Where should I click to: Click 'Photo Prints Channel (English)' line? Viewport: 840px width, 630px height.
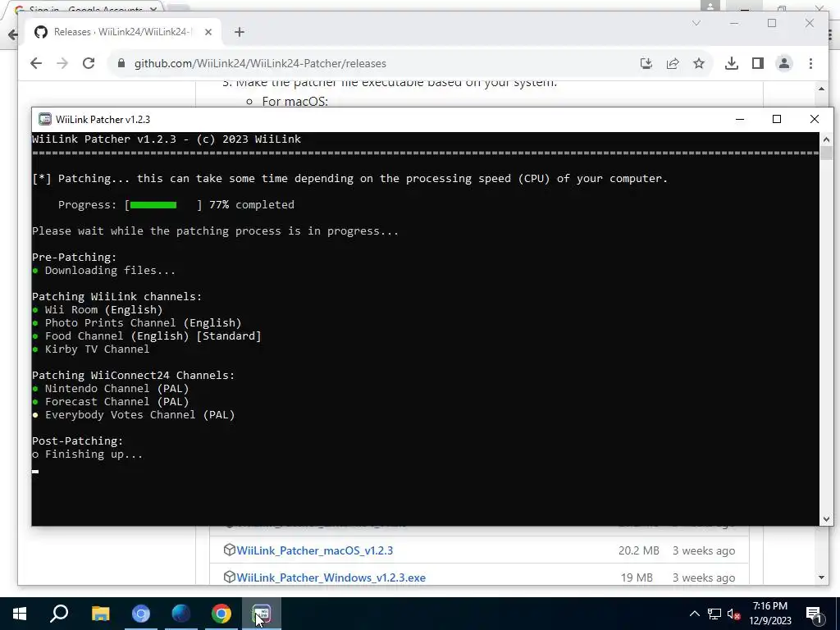[x=143, y=323]
